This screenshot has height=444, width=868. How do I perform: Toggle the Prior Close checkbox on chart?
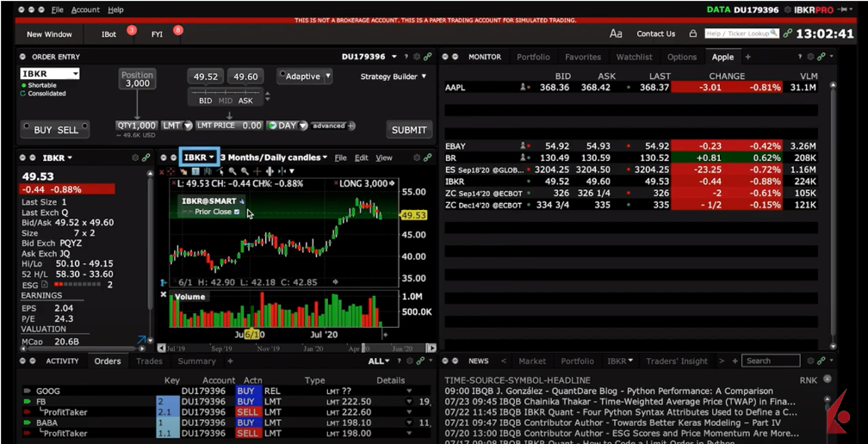[x=238, y=212]
